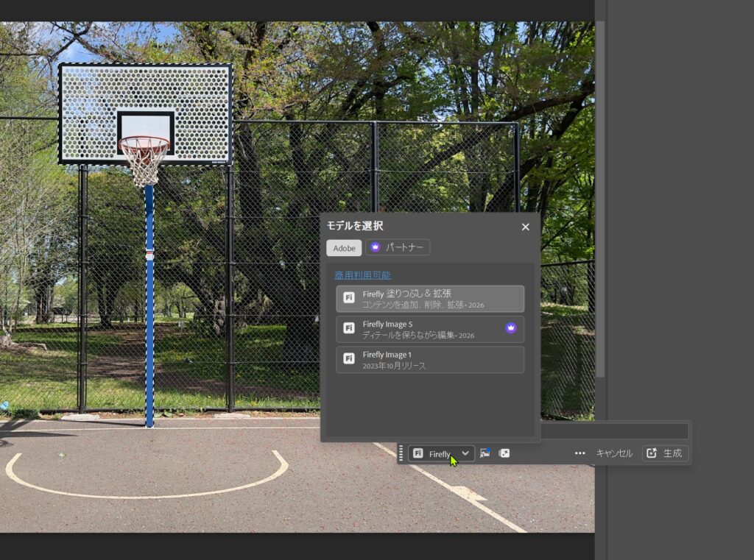Open the 商用利用可能 link

coord(362,275)
